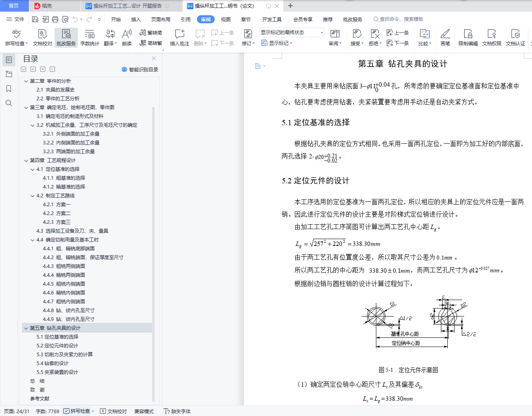This screenshot has width=532, height=416.
Task: Click the outline panel vertical scrollbar
Action: [153, 254]
